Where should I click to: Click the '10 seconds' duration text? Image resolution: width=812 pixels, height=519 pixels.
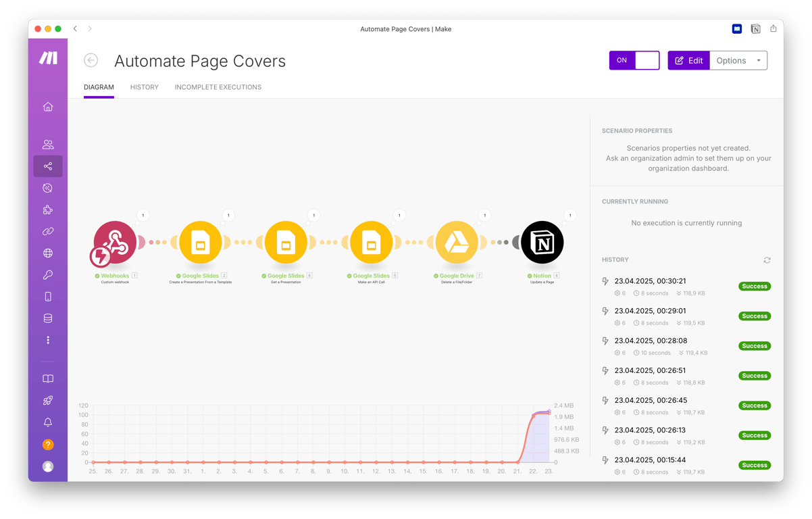click(x=657, y=353)
